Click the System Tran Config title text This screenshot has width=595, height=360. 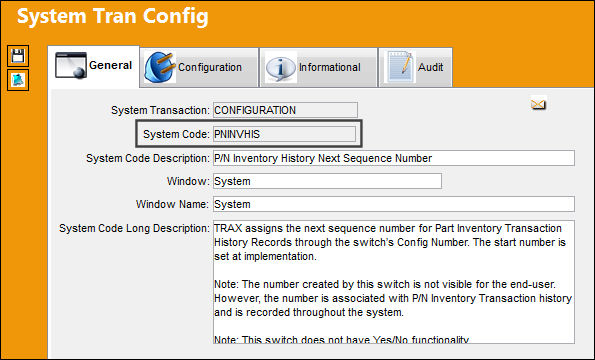click(x=113, y=17)
